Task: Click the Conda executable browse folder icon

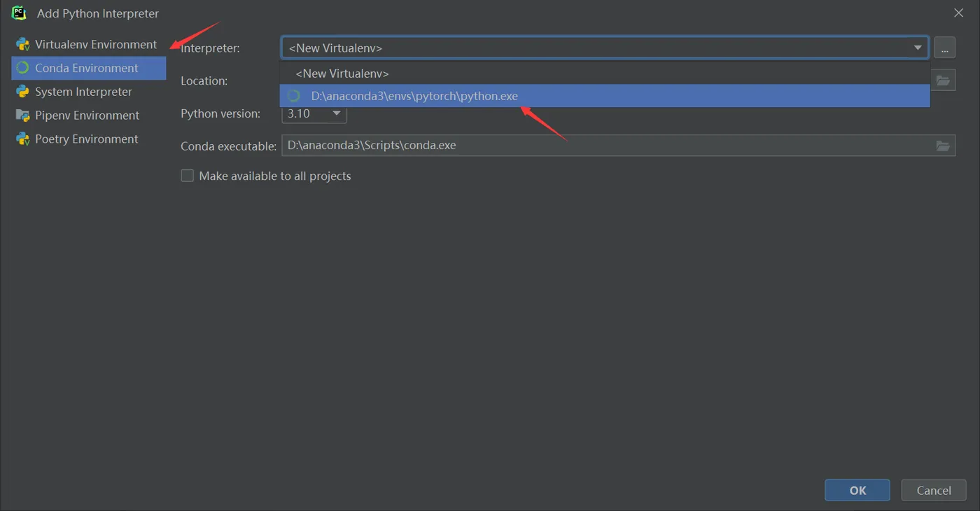Action: tap(943, 146)
